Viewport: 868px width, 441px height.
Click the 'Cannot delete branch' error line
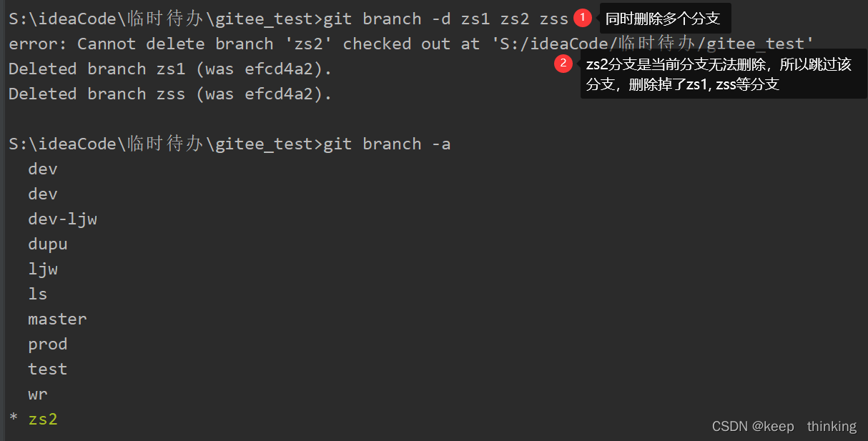tap(411, 44)
